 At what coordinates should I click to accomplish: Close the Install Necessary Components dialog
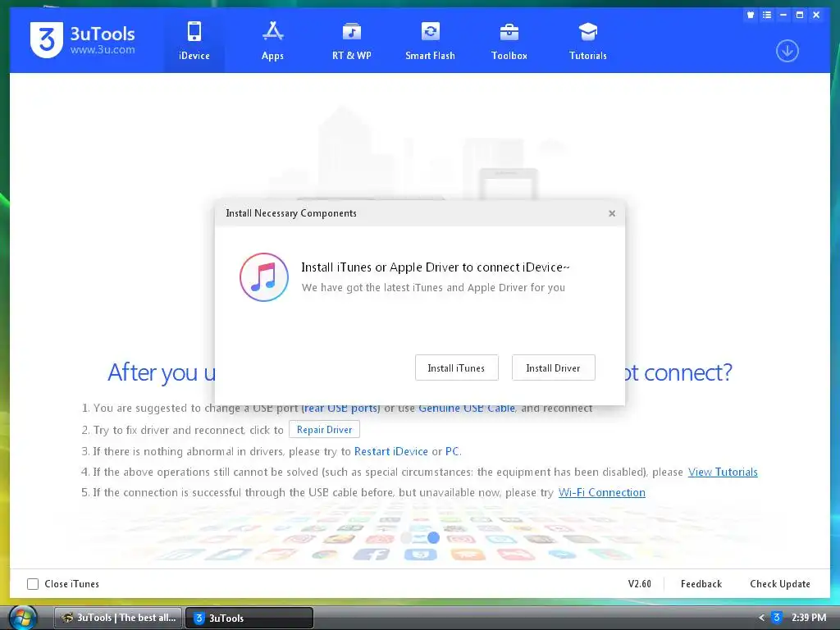[612, 213]
